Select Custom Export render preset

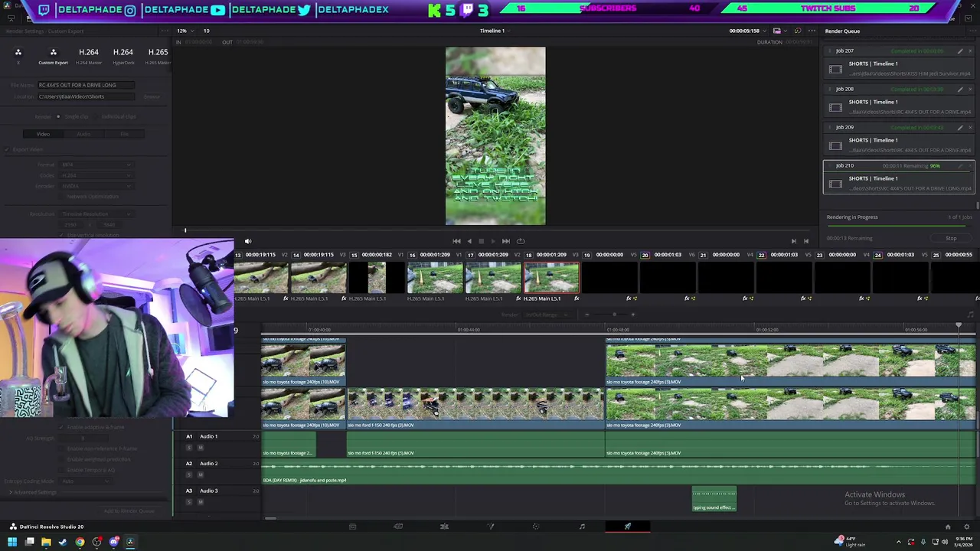coord(53,57)
